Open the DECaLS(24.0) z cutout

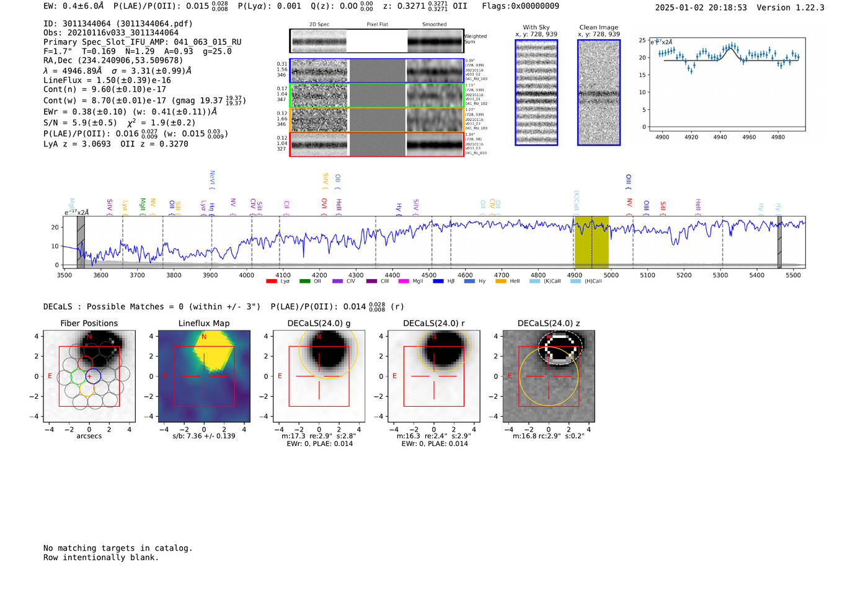pyautogui.click(x=549, y=376)
